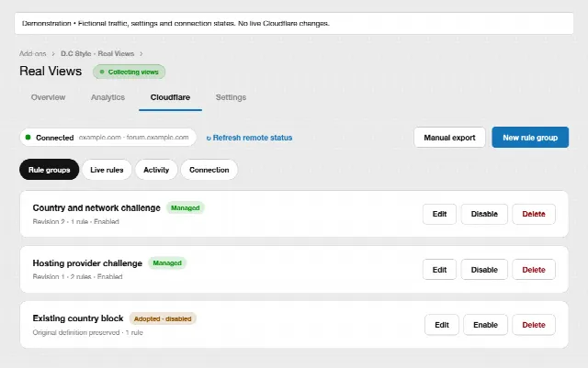Show the Rule groups section

(49, 170)
